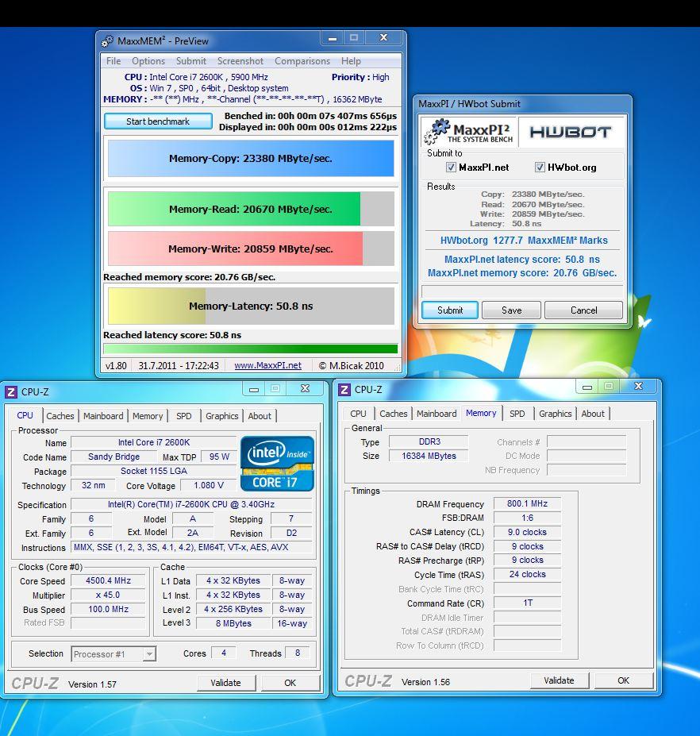Click Validate in CPU-Z version 1.57
700x736 pixels.
tap(225, 683)
